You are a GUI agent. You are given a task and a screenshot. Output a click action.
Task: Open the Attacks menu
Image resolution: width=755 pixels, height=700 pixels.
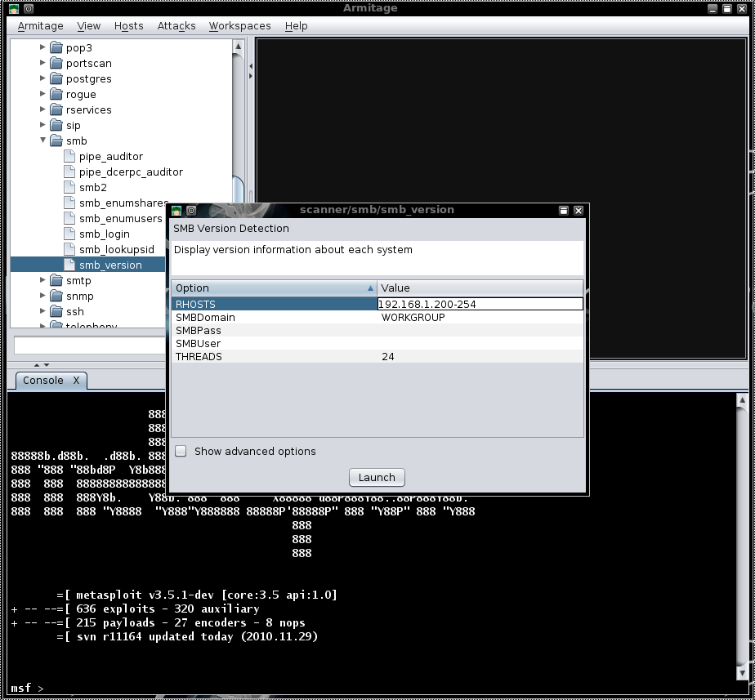176,26
